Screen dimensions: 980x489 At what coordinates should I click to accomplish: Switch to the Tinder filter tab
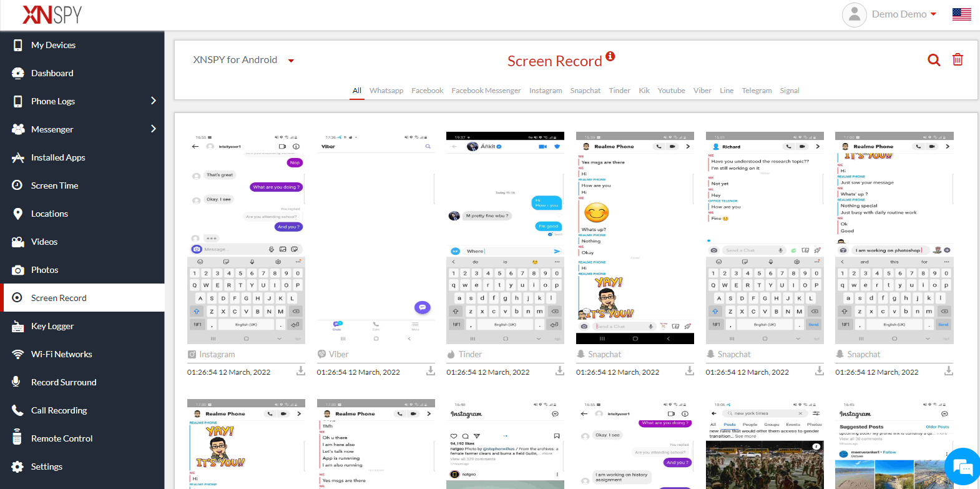pyautogui.click(x=620, y=91)
